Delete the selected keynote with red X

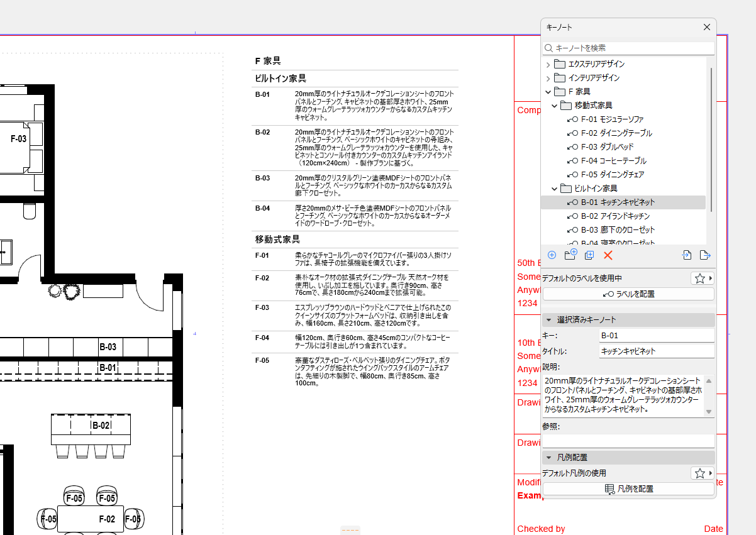tap(608, 255)
